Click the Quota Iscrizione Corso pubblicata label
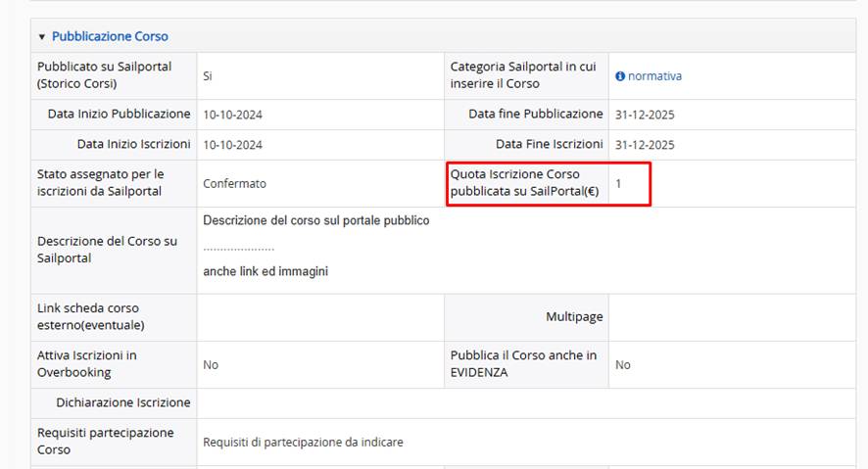 point(524,183)
